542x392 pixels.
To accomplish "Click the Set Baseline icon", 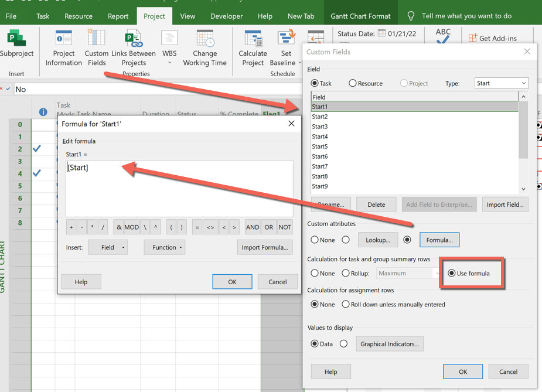I will point(286,38).
